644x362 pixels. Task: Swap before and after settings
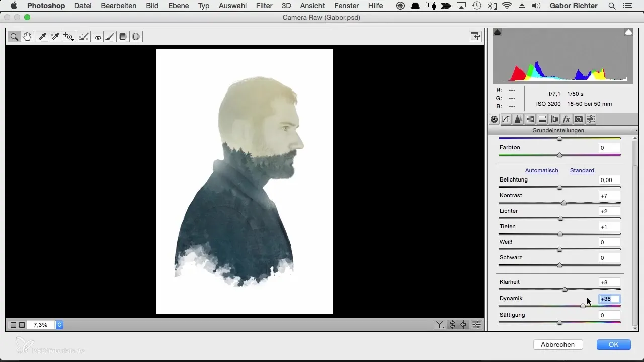click(452, 324)
